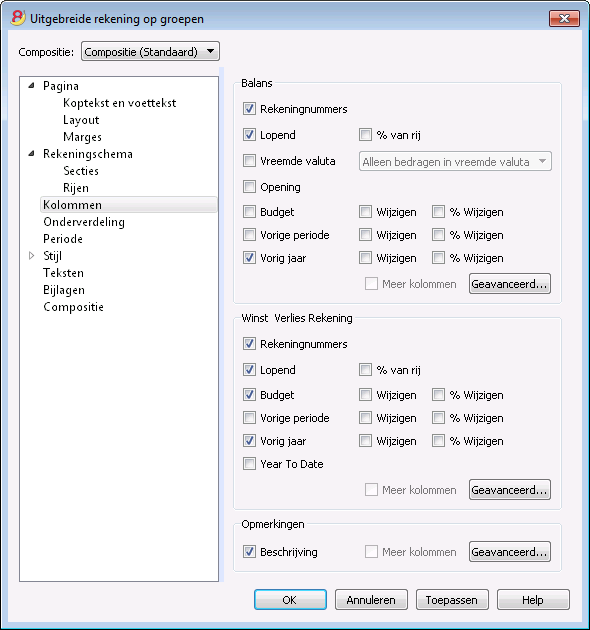Screen dimensions: 590x630
Task: Toggle Budget in Winst Verlies Rekening
Action: click(249, 395)
